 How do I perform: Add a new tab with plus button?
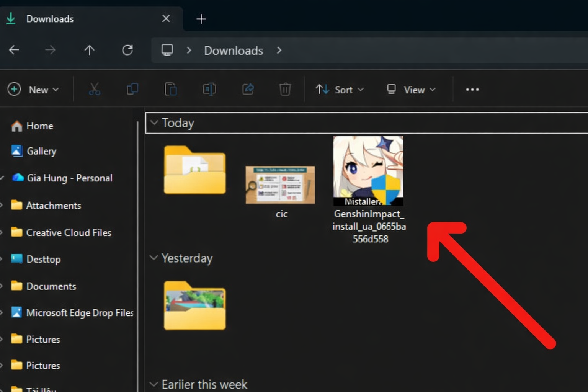[x=201, y=19]
